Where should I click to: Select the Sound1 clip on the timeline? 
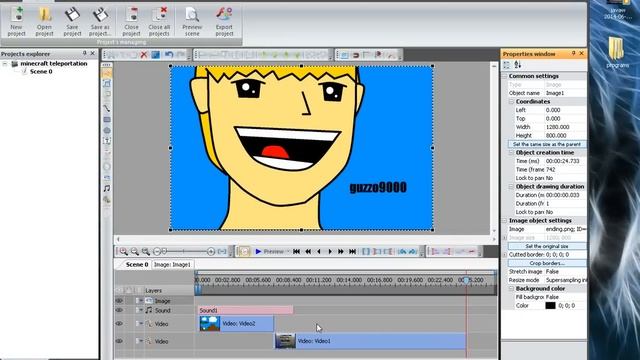[245, 310]
